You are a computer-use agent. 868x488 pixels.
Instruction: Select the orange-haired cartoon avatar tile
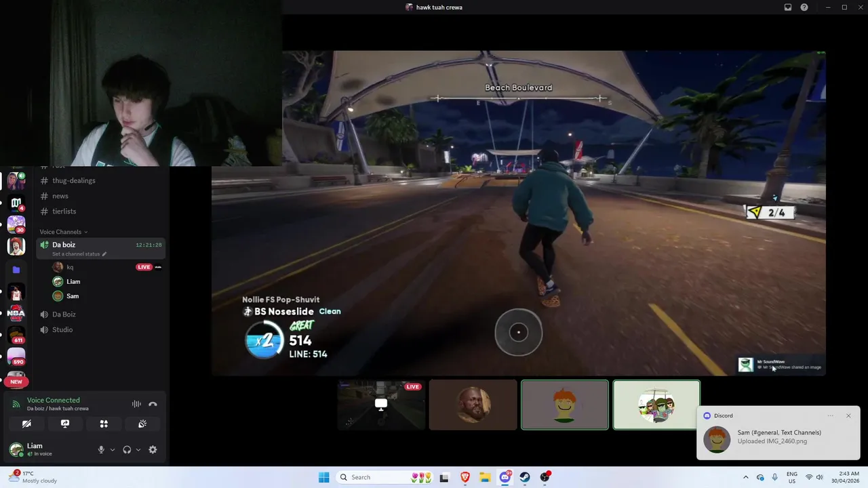point(565,405)
